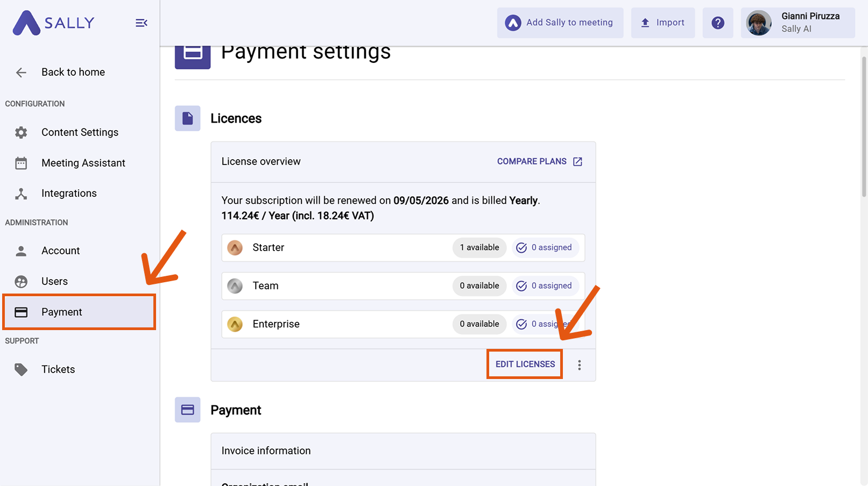The width and height of the screenshot is (868, 486).
Task: Select the Content Settings gear icon
Action: tap(20, 132)
